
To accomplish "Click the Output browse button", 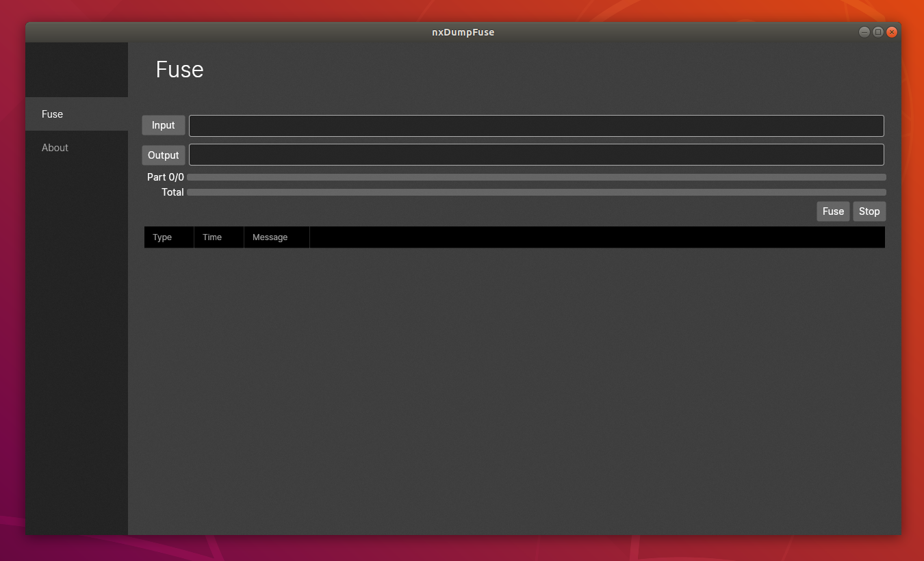I will tap(164, 155).
